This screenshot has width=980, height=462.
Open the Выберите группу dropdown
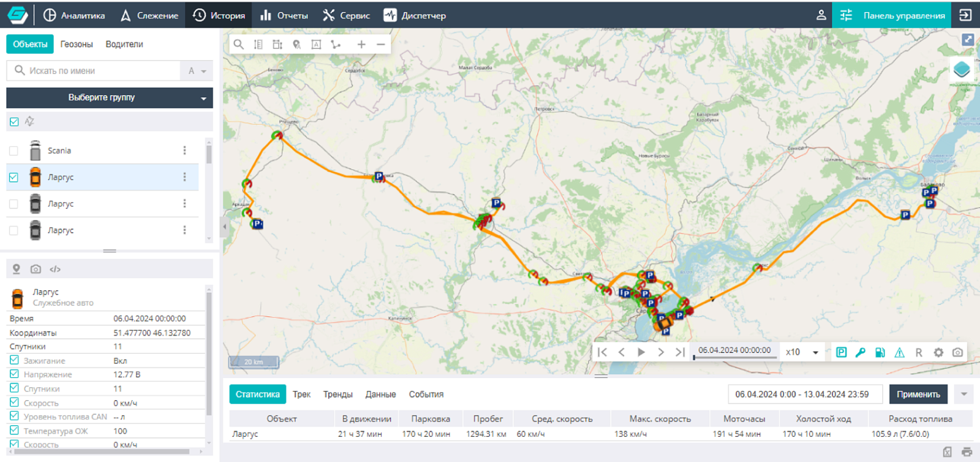pos(110,97)
